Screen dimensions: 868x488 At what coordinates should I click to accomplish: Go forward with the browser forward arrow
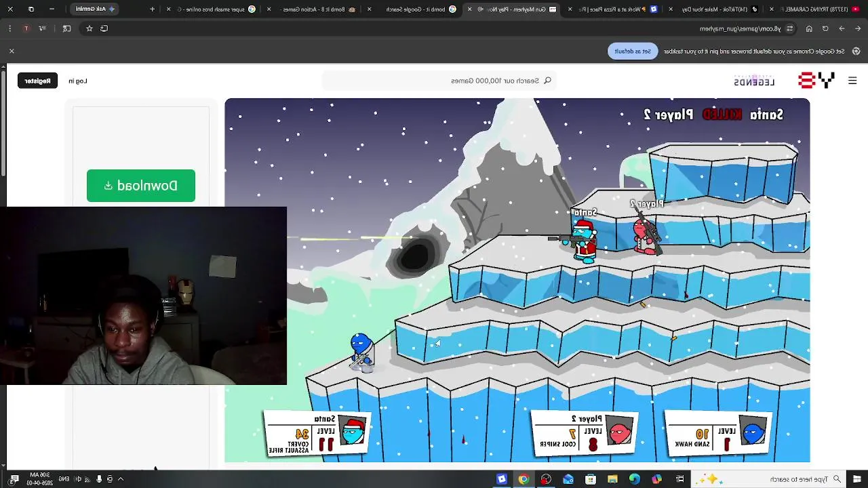click(842, 28)
